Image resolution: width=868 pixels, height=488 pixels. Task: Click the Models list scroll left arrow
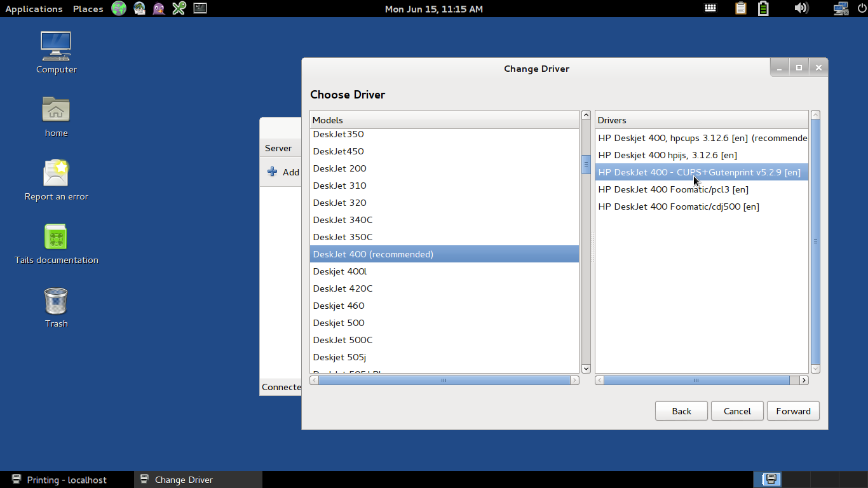[314, 380]
